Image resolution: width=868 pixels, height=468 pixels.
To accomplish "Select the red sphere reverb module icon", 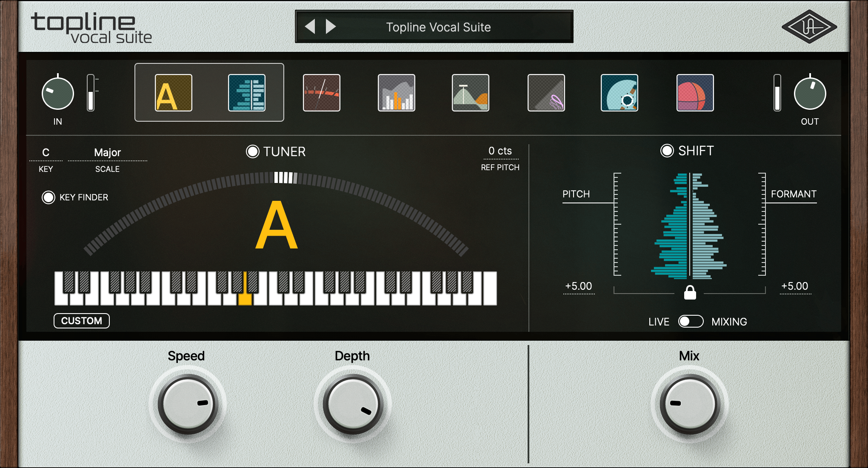I will pos(695,93).
